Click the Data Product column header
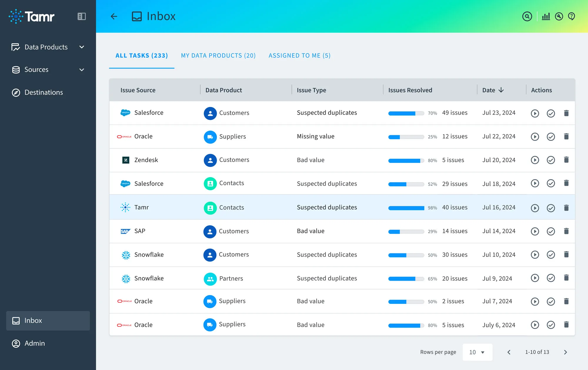This screenshot has height=370, width=588. [223, 90]
